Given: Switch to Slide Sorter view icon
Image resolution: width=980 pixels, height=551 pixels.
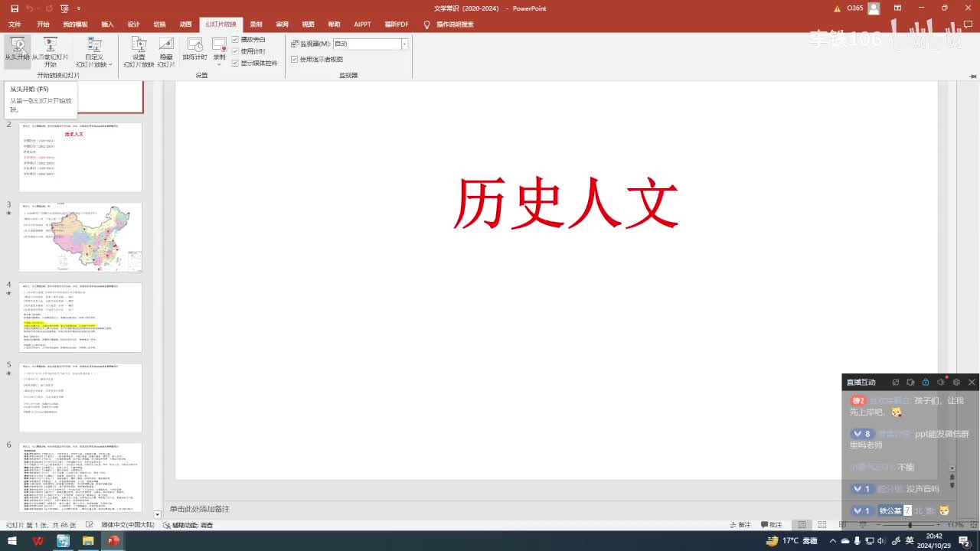Looking at the screenshot, I should point(822,525).
